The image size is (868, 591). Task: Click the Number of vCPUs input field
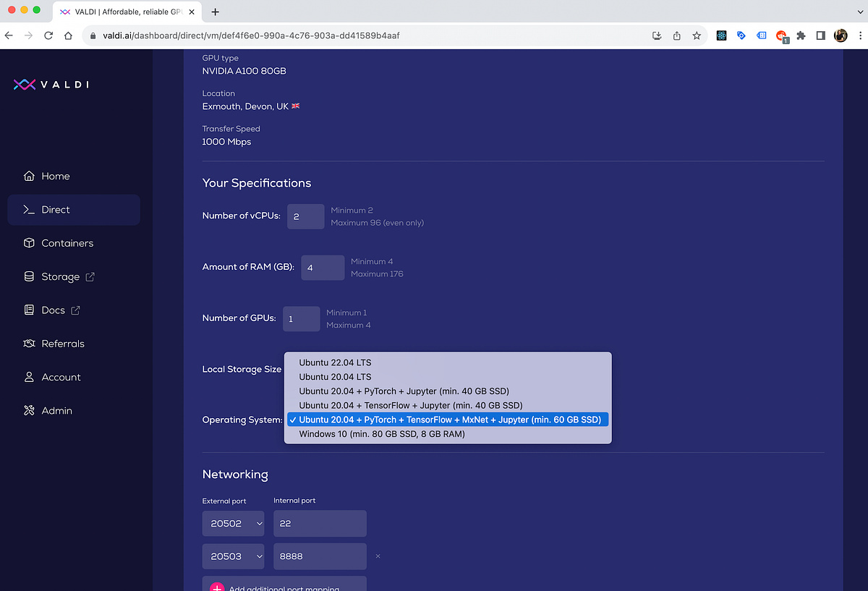pyautogui.click(x=305, y=216)
